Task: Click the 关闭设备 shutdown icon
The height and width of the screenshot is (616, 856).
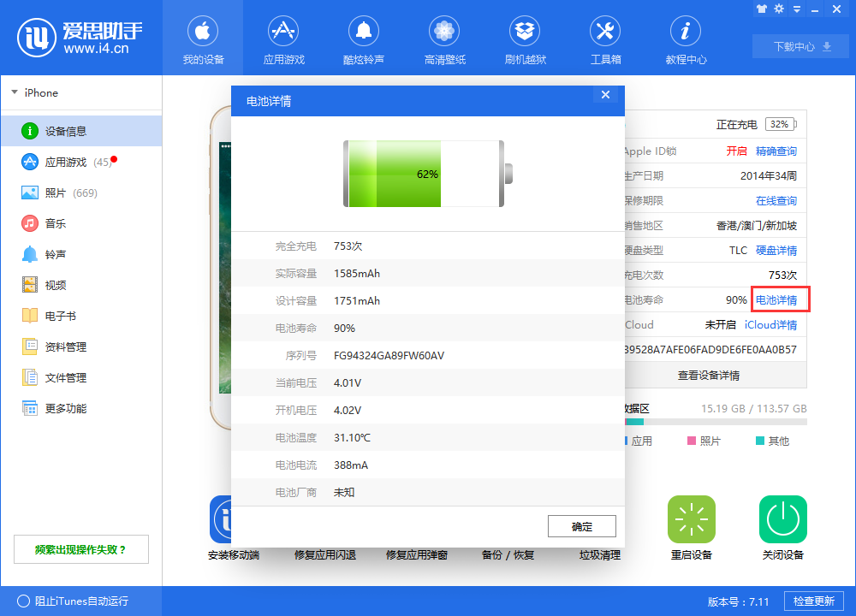Action: pyautogui.click(x=782, y=519)
